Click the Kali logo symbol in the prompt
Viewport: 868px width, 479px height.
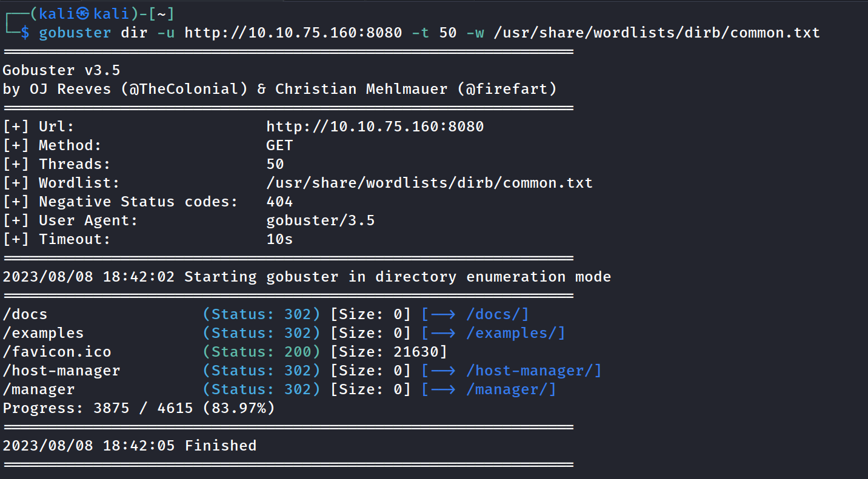click(82, 14)
